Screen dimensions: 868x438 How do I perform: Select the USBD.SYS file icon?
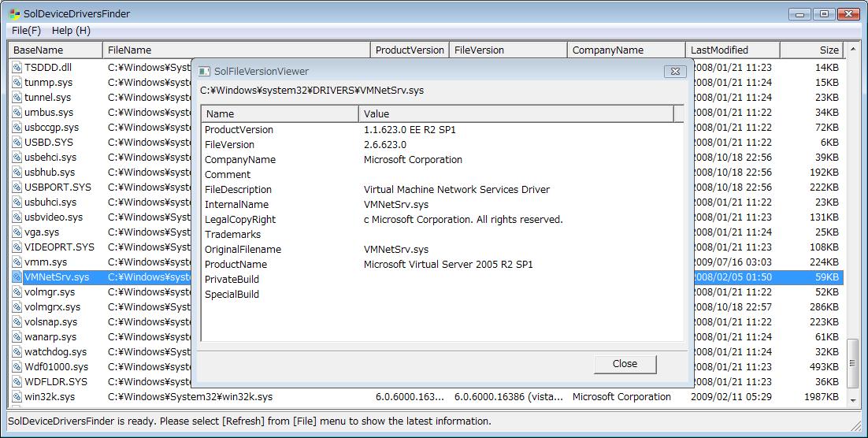(x=17, y=143)
